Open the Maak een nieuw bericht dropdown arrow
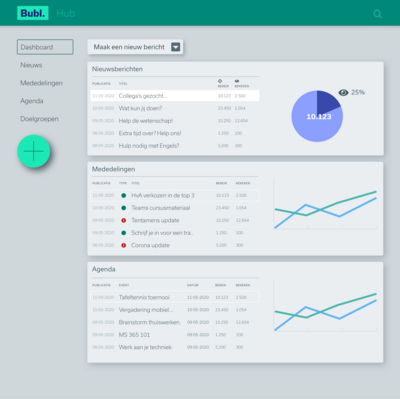The height and width of the screenshot is (399, 400). (x=176, y=47)
